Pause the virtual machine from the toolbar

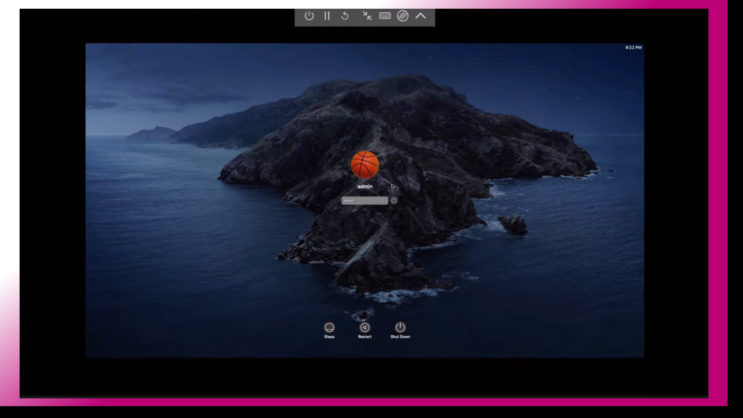pos(326,16)
